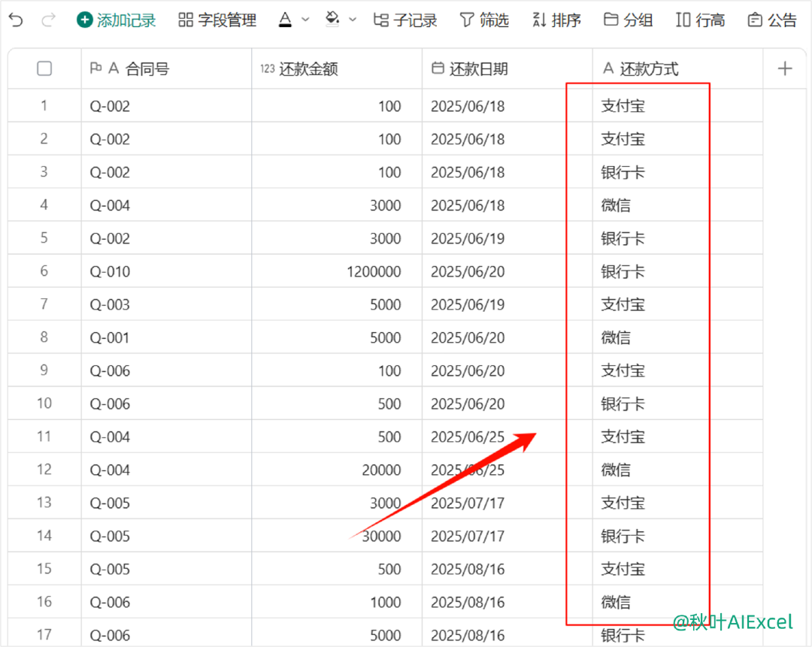Click 银行卡 in row 3

677,172
